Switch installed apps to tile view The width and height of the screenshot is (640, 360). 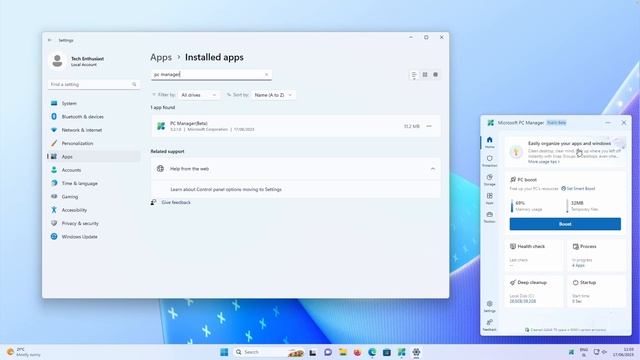click(436, 75)
